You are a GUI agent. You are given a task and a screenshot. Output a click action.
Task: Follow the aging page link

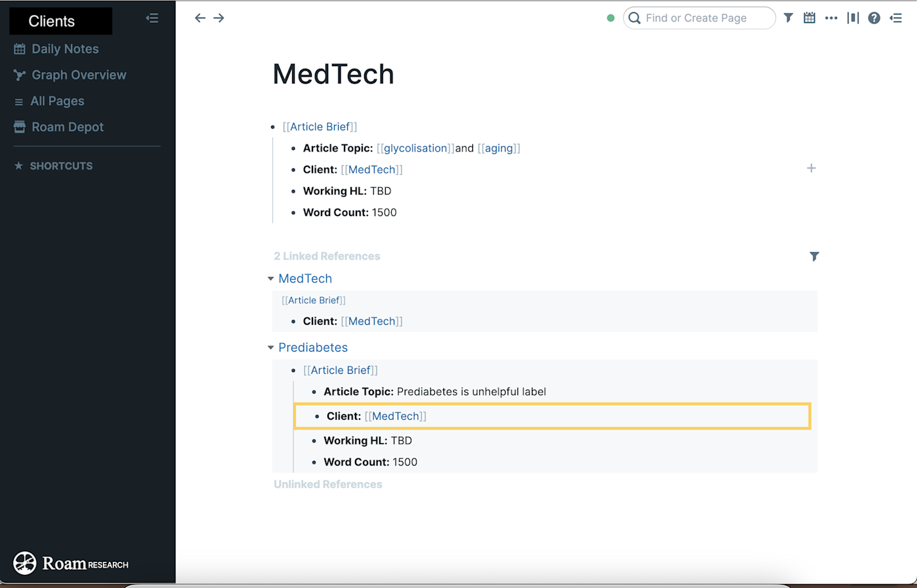point(498,149)
